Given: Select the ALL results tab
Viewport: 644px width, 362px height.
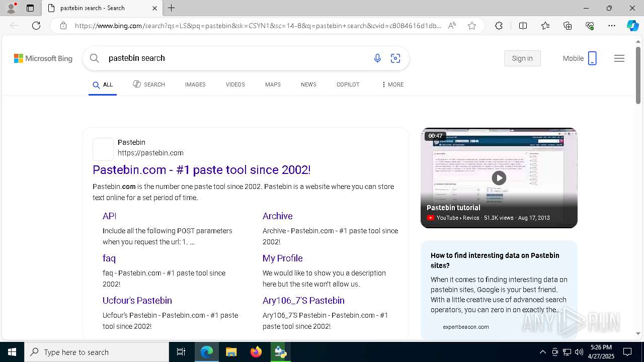Looking at the screenshot, I should pyautogui.click(x=103, y=84).
